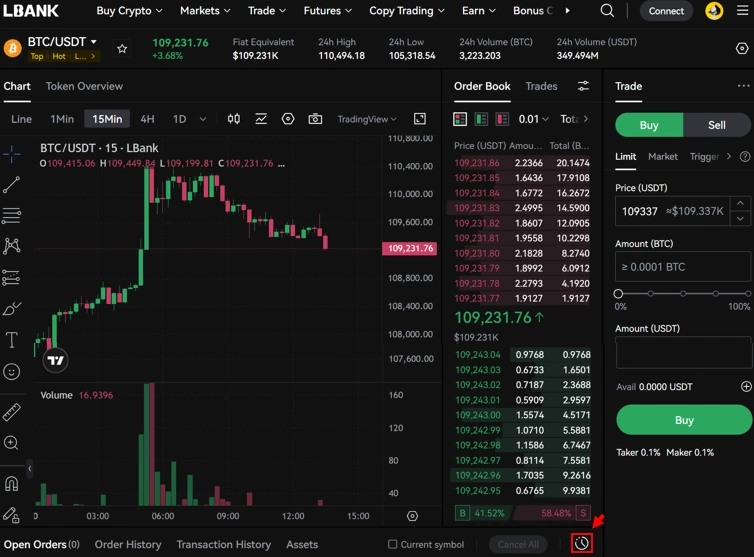Open the TradingView chart type dropdown
The width and height of the screenshot is (754, 557).
[x=367, y=119]
